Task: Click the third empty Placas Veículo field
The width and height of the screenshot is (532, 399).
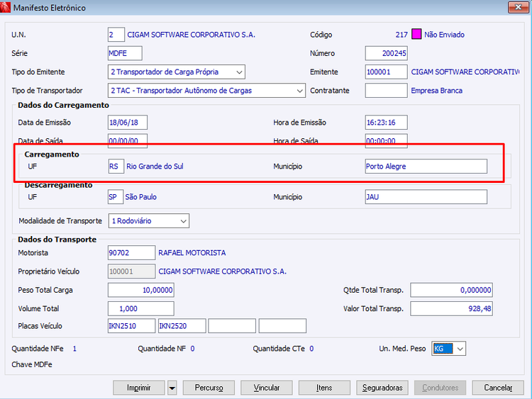Action: [232, 326]
